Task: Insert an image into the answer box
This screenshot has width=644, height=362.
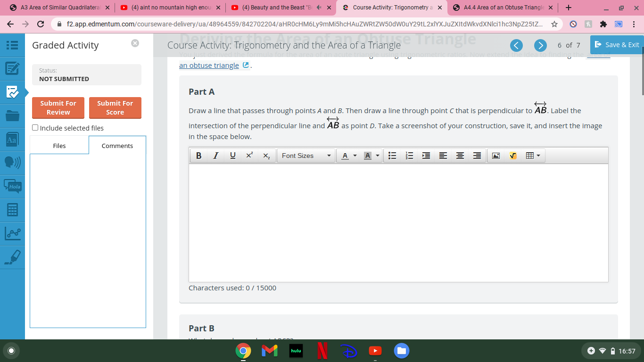Action: [495, 156]
